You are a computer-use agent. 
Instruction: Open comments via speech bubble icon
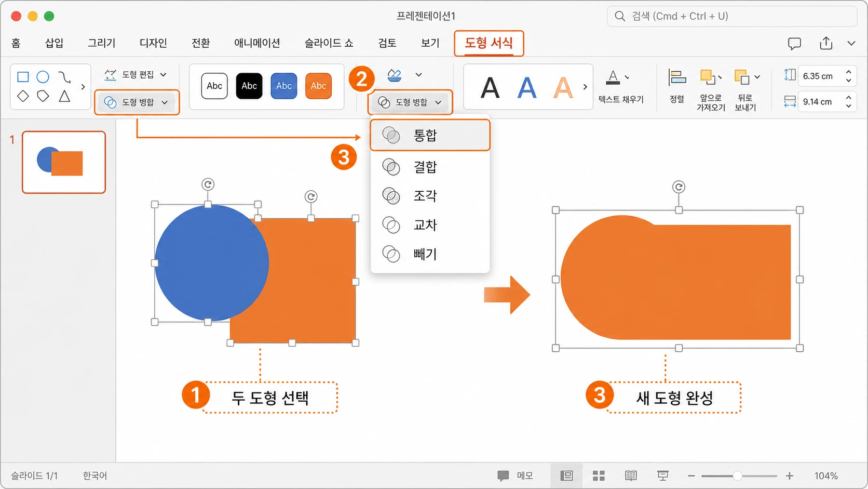coord(794,44)
